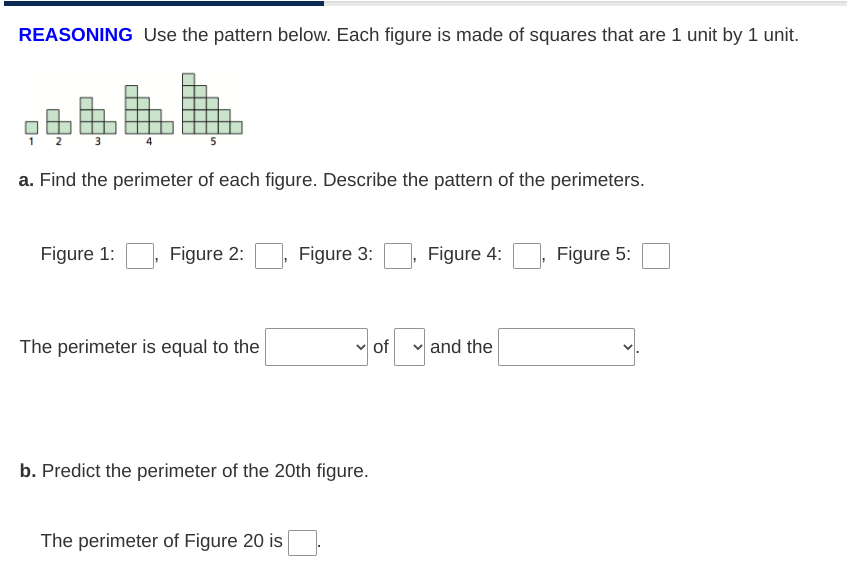Click the Figure 2 perimeter answer box
Image resolution: width=847 pixels, height=569 pixels.
click(x=269, y=256)
